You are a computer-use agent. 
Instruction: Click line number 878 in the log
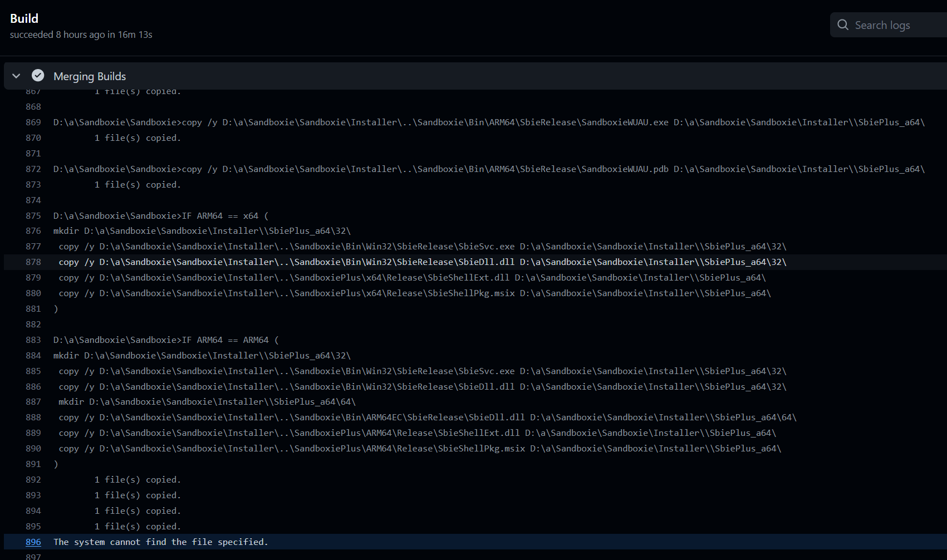click(33, 262)
